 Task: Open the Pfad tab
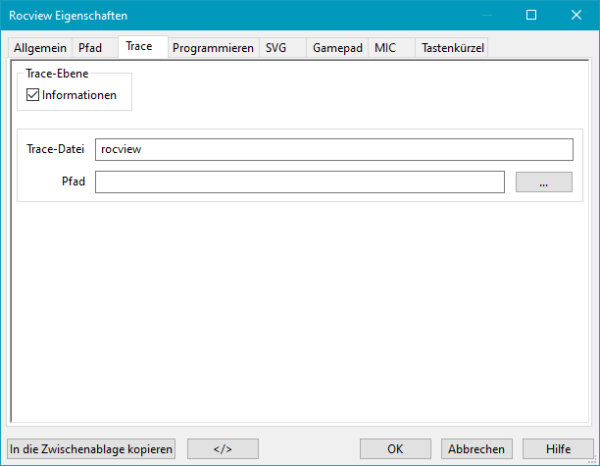coord(90,48)
